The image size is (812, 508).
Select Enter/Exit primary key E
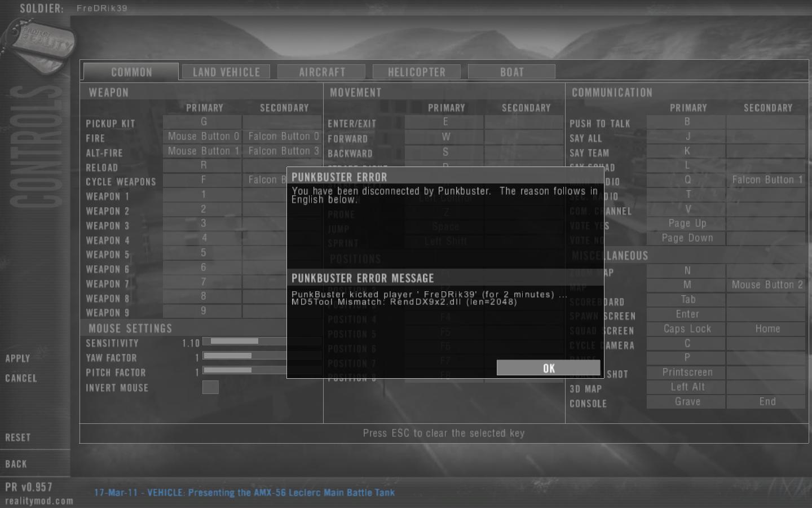[x=444, y=122]
